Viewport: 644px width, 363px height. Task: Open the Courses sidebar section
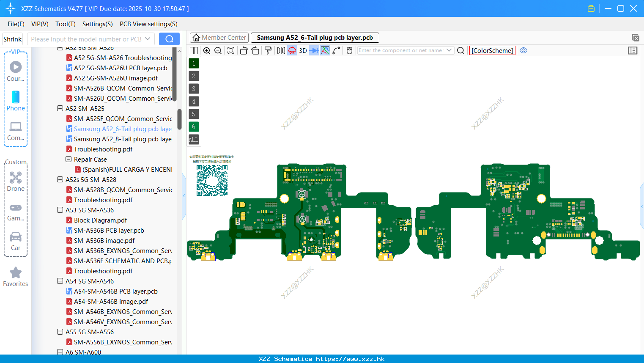(x=16, y=71)
